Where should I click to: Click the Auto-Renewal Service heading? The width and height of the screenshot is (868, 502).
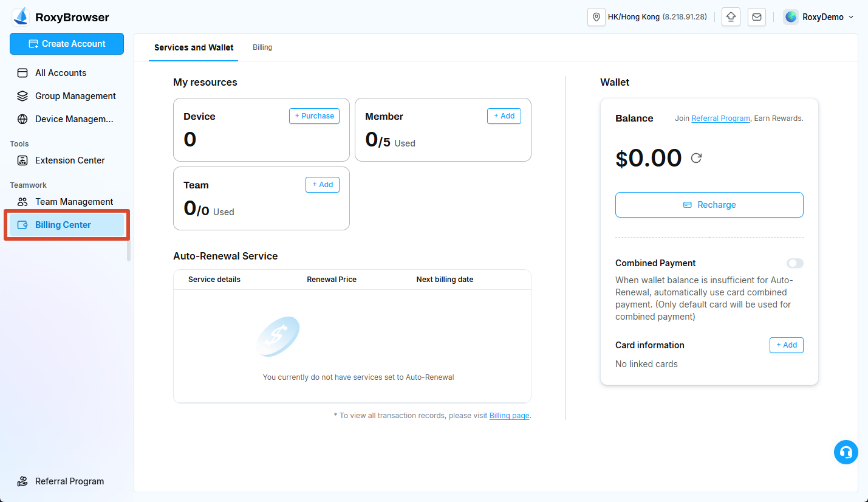point(225,256)
